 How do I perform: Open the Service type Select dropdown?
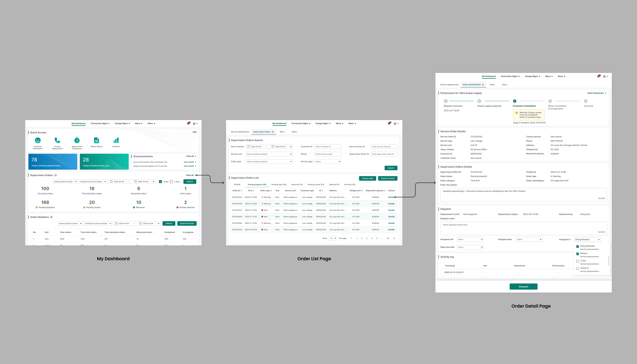tap(328, 161)
